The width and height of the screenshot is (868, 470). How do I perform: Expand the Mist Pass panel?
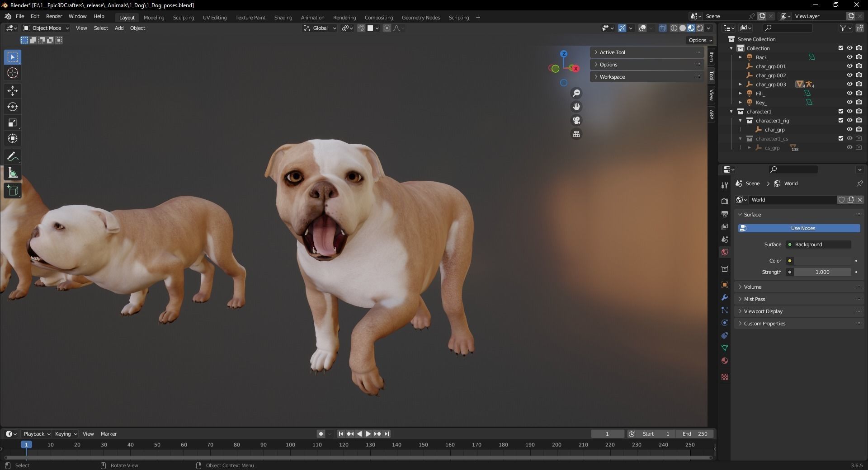799,299
